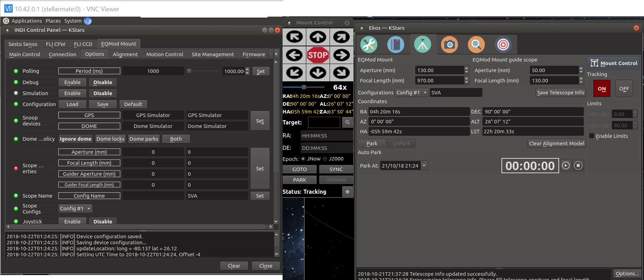This screenshot has width=644, height=280.
Task: Adjust EQMod Mount aperture 130.00 spinner
Action: [x=466, y=70]
